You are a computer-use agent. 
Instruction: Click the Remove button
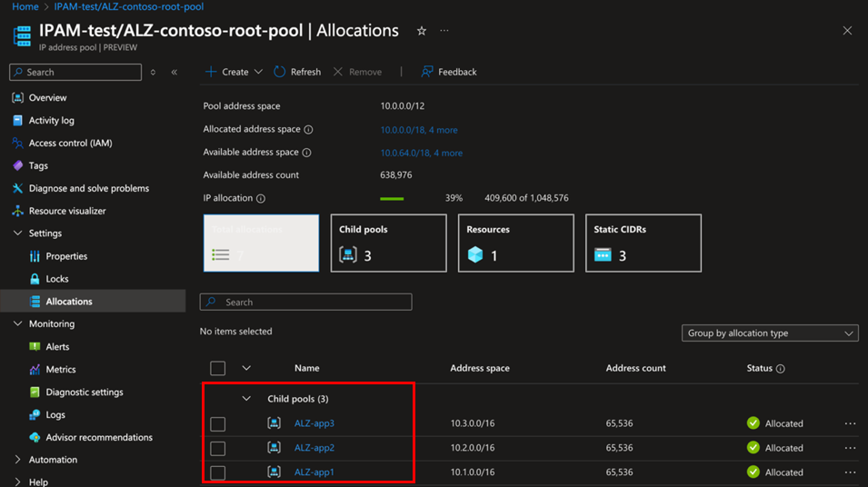(357, 72)
